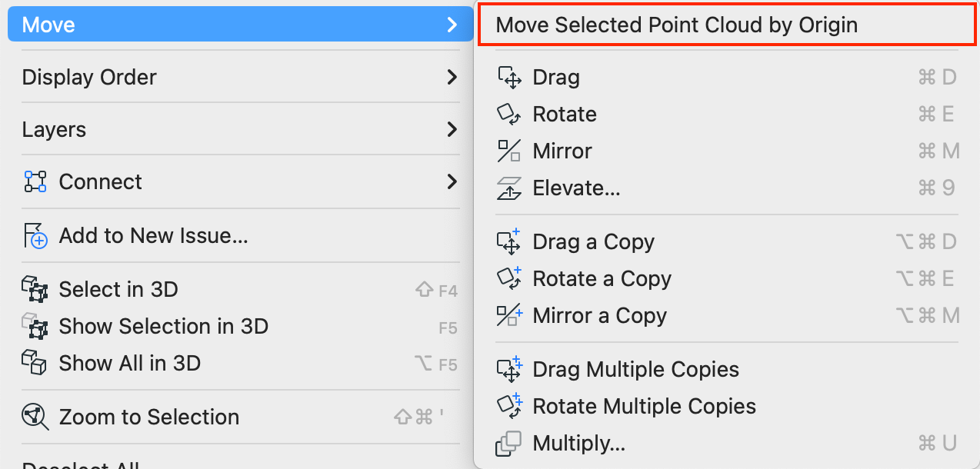Click the Drag a Copy icon
This screenshot has width=980, height=469.
pyautogui.click(x=509, y=241)
